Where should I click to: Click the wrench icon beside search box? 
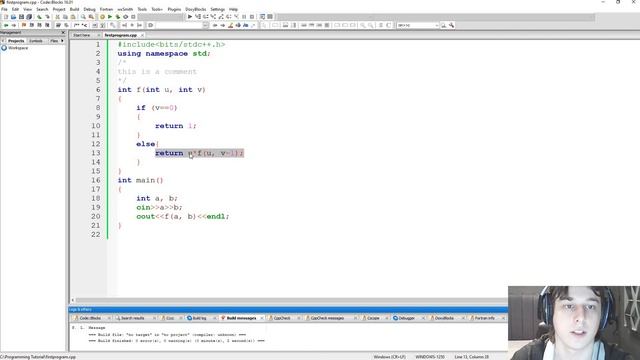[x=451, y=25]
